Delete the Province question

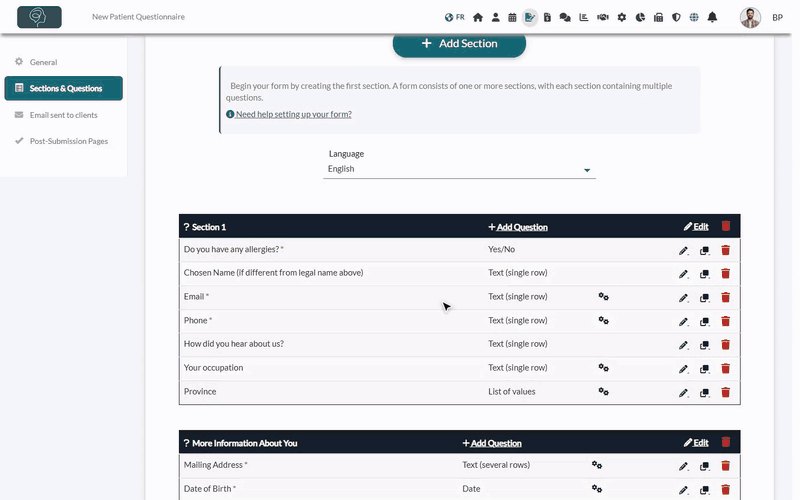click(726, 392)
